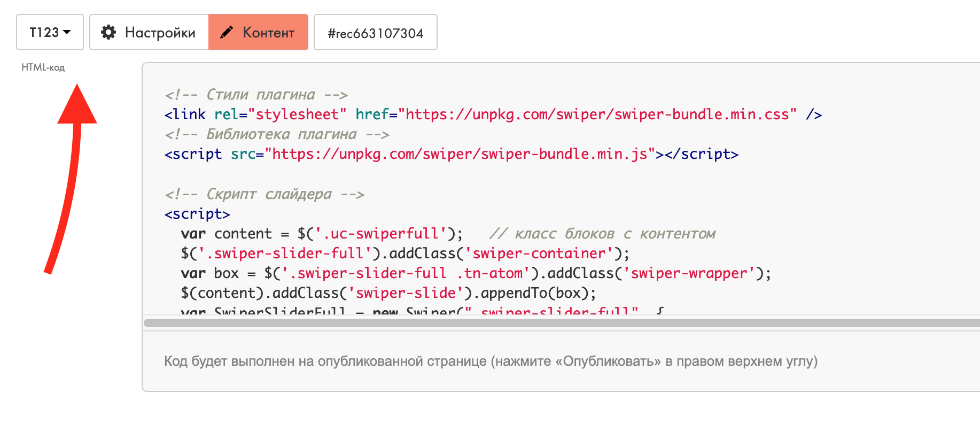
Task: Click the 'Скрипт слайдера' comment line
Action: tap(264, 194)
